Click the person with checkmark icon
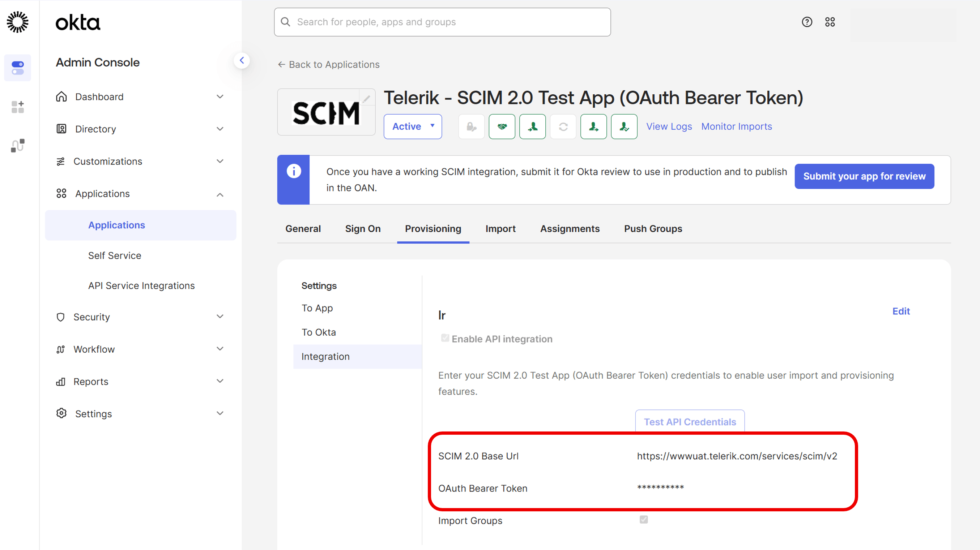Image resolution: width=980 pixels, height=550 pixels. click(x=624, y=126)
